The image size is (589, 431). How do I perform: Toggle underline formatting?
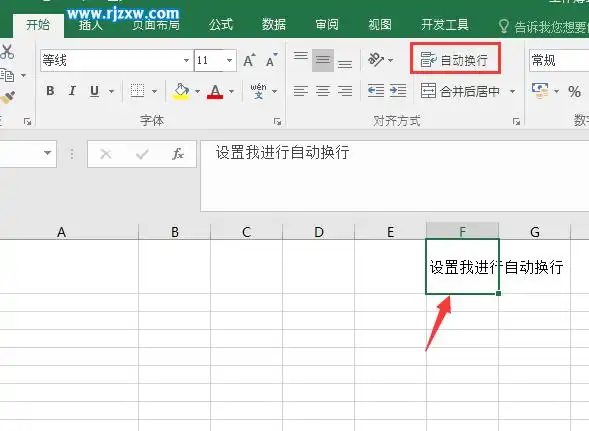pyautogui.click(x=94, y=91)
